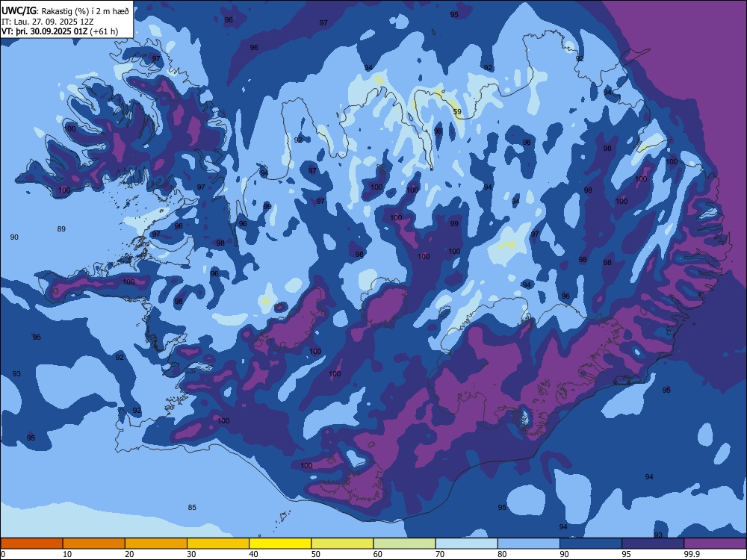This screenshot has height=560, width=747.
Task: Select the yellow-green 50–60 legend swatch
Action: pos(342,544)
